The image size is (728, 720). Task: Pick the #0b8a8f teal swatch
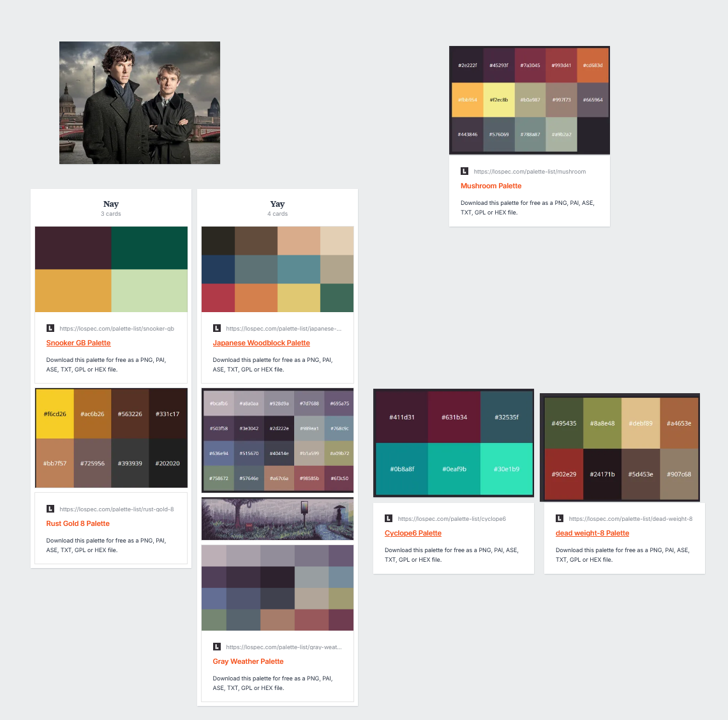click(x=402, y=469)
